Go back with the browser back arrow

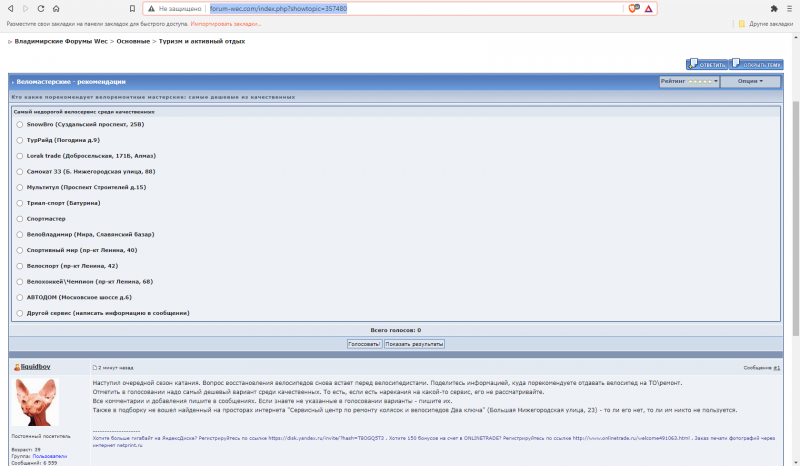pos(10,9)
